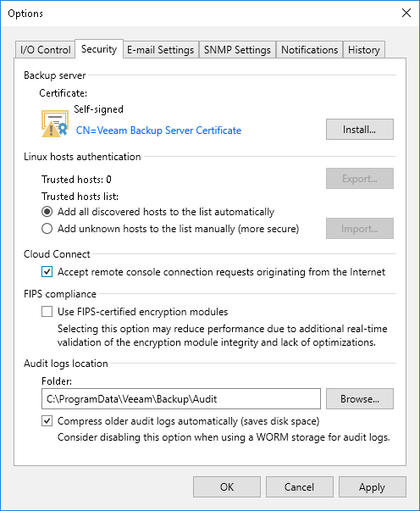
Task: Switch to the History tab
Action: pos(363,50)
